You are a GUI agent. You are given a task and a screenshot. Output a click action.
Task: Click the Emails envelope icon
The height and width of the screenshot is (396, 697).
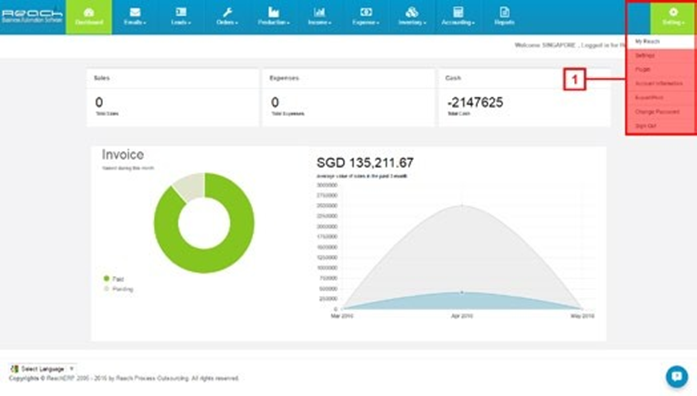tap(135, 12)
